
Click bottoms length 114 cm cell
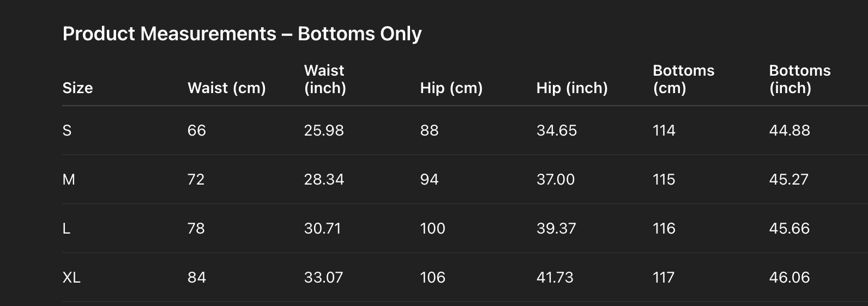coord(664,131)
